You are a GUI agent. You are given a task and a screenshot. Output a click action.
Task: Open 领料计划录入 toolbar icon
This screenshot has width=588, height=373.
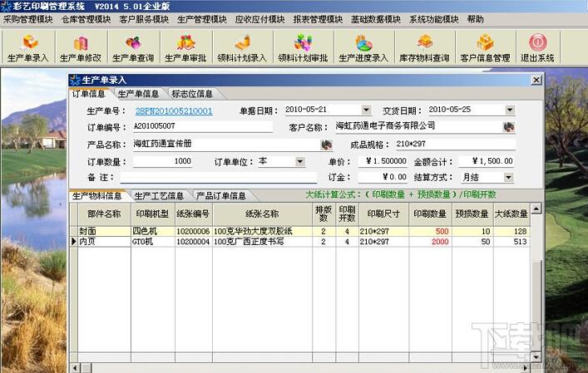click(242, 47)
